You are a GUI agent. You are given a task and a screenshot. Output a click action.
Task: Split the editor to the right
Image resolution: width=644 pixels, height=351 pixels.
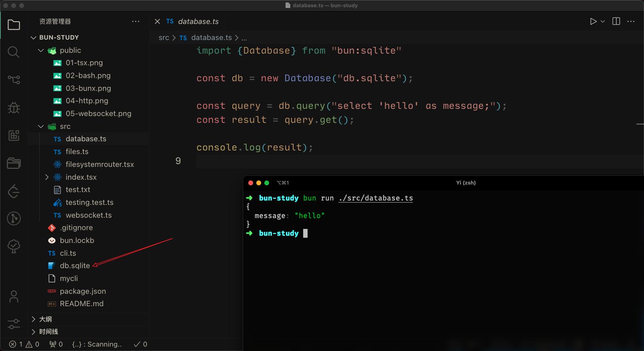click(x=616, y=21)
